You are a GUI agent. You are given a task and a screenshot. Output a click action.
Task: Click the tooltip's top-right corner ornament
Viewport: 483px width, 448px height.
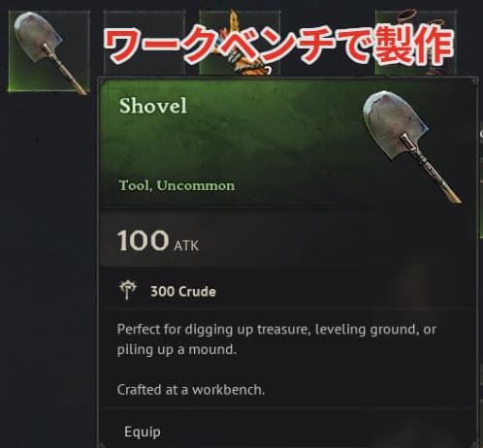(474, 80)
